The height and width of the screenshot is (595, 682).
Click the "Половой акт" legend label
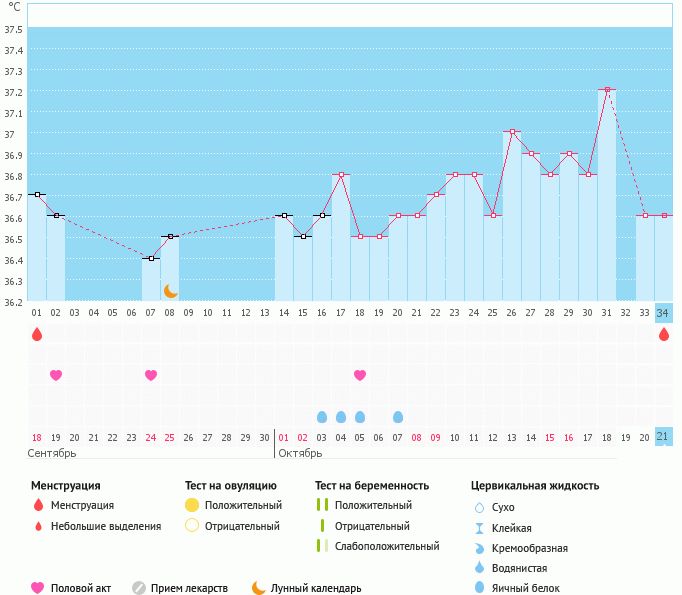pos(82,588)
